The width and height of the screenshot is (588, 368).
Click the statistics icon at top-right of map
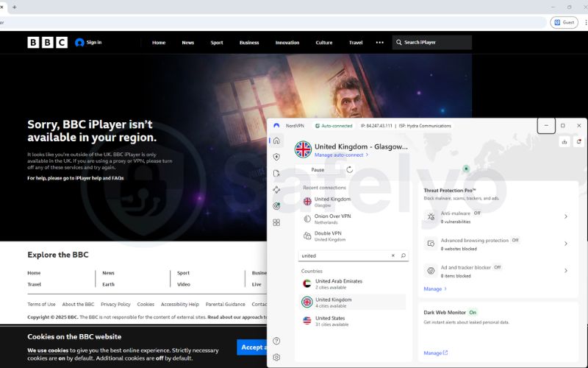564,141
